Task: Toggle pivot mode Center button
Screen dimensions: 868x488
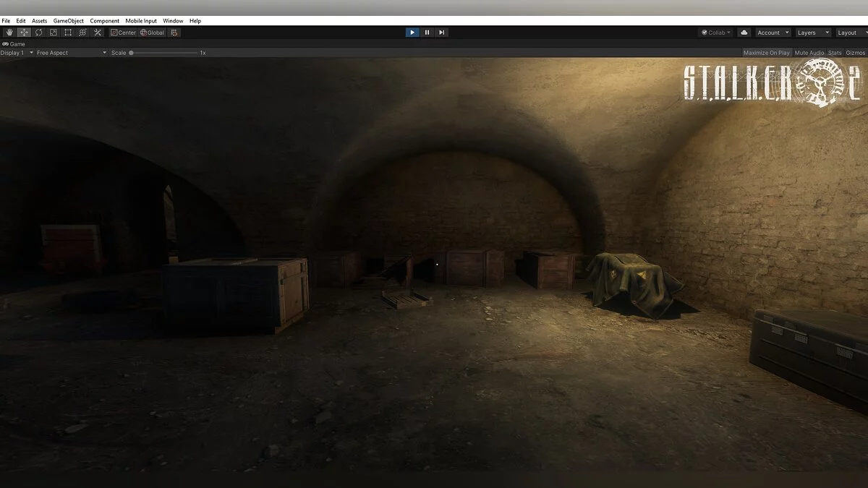Action: 123,33
